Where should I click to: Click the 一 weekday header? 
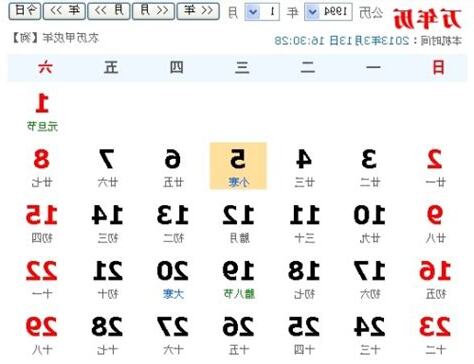tap(373, 67)
